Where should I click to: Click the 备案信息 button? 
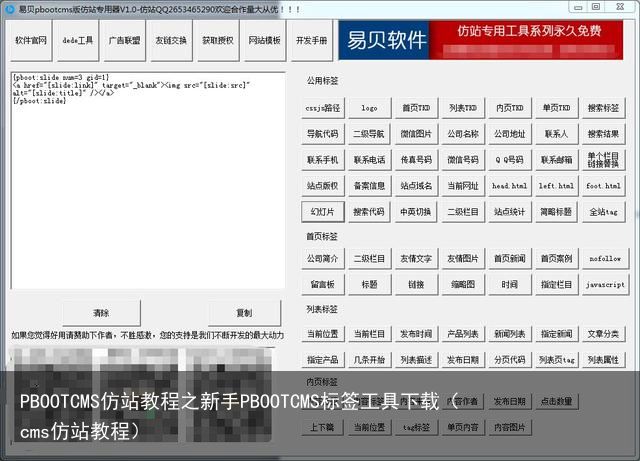click(369, 186)
